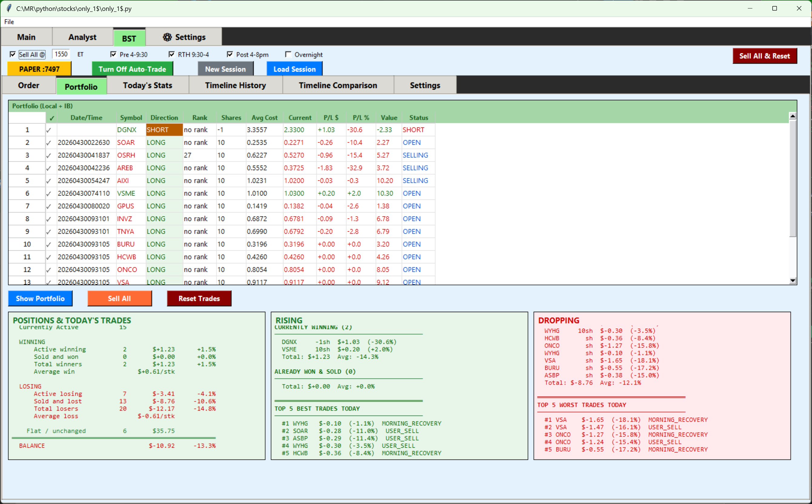Sort by the Shares column header
The image size is (812, 504).
point(231,118)
